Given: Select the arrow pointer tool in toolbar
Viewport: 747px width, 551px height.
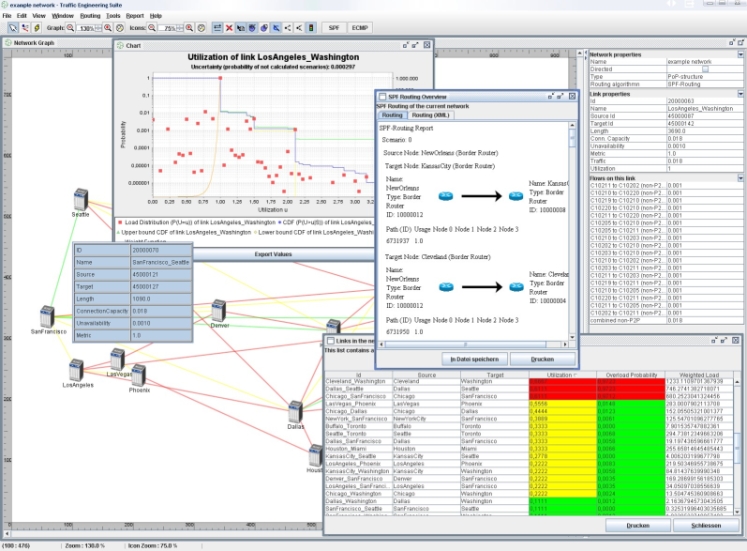Looking at the screenshot, I should [12, 28].
